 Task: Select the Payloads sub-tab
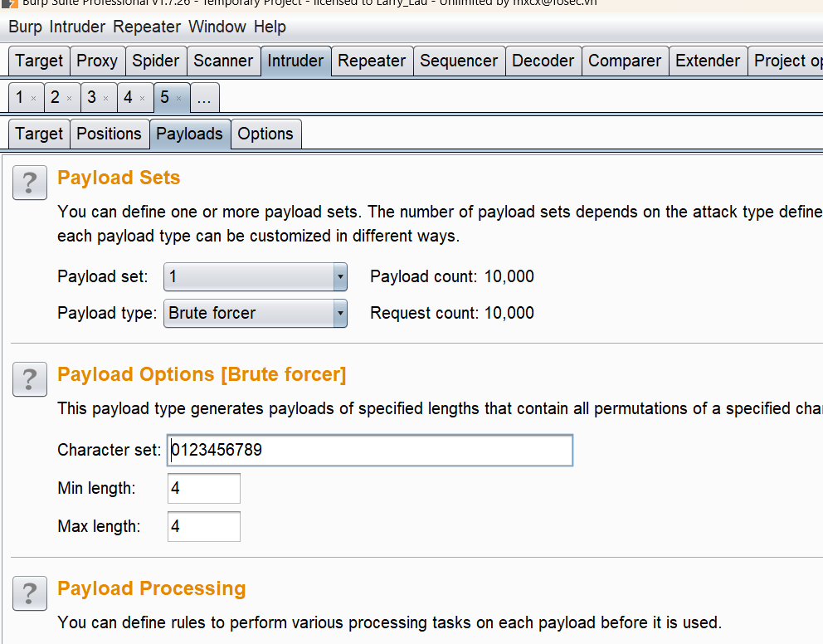pos(190,134)
